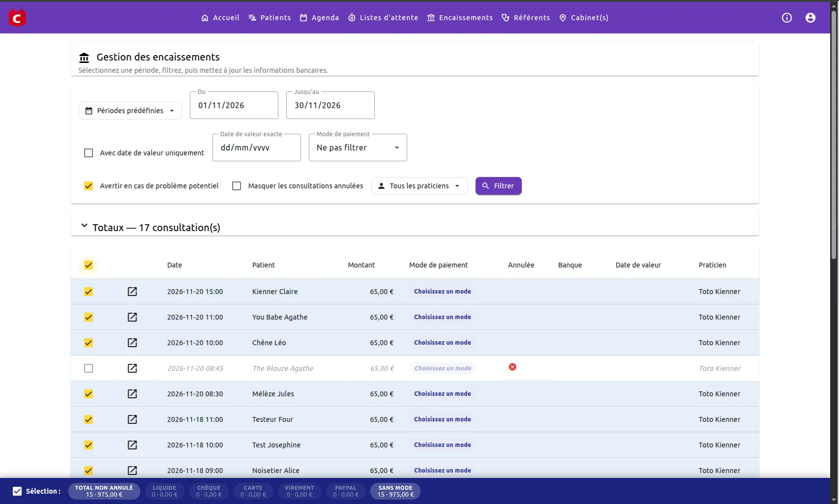Toggle the Sélection checkbox in bottom bar
This screenshot has width=839, height=504.
pos(17,491)
